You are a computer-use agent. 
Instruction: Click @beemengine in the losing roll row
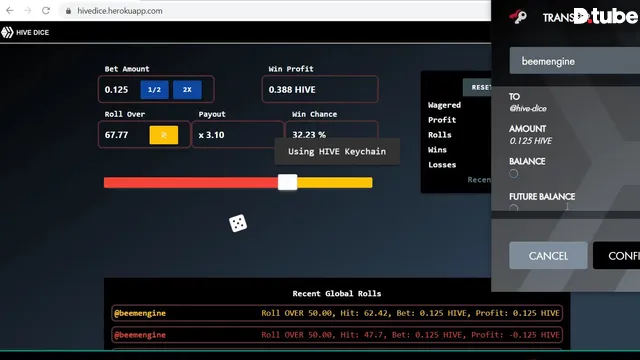(140, 335)
